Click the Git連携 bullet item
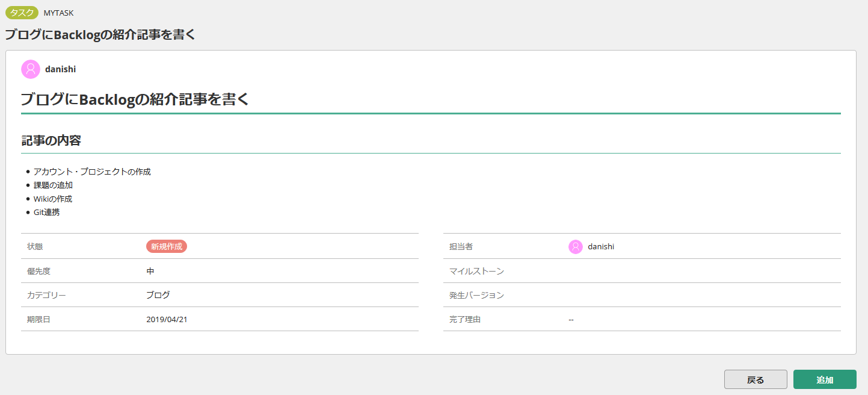This screenshot has width=868, height=395. coord(46,212)
